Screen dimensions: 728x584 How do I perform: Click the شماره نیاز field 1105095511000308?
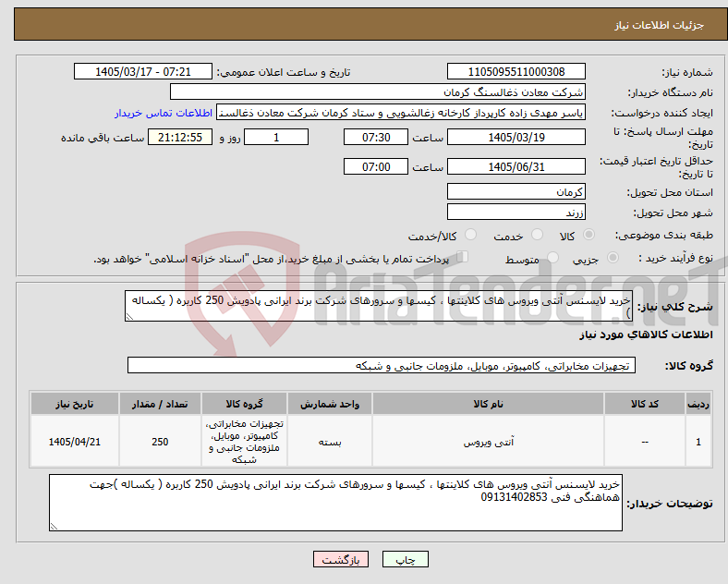click(516, 72)
